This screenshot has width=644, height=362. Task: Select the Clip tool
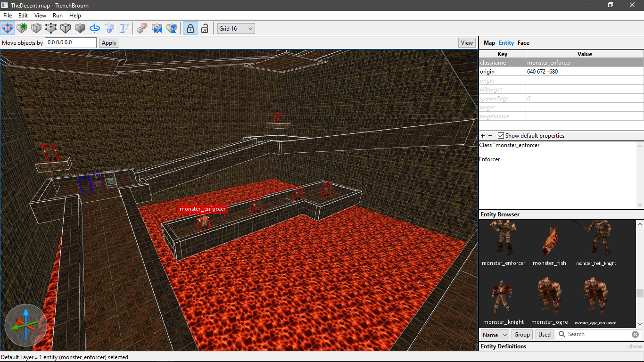pyautogui.click(x=36, y=28)
